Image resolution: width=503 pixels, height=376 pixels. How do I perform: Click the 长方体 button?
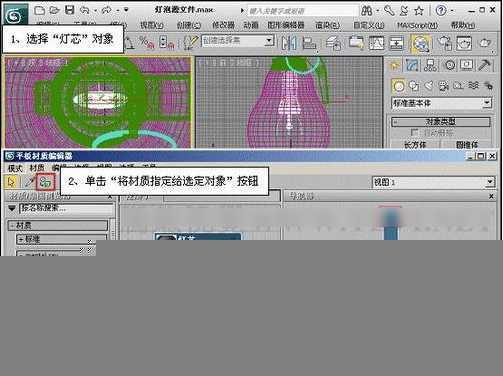415,145
